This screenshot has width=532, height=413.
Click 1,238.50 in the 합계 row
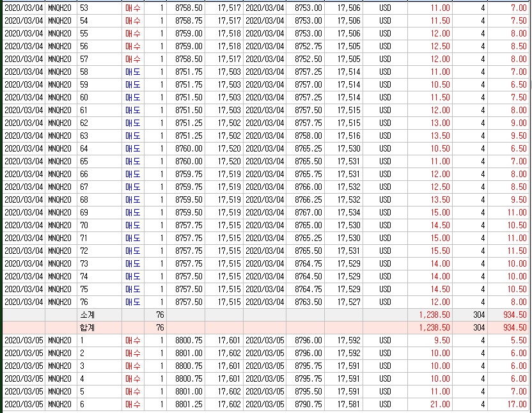pos(434,327)
